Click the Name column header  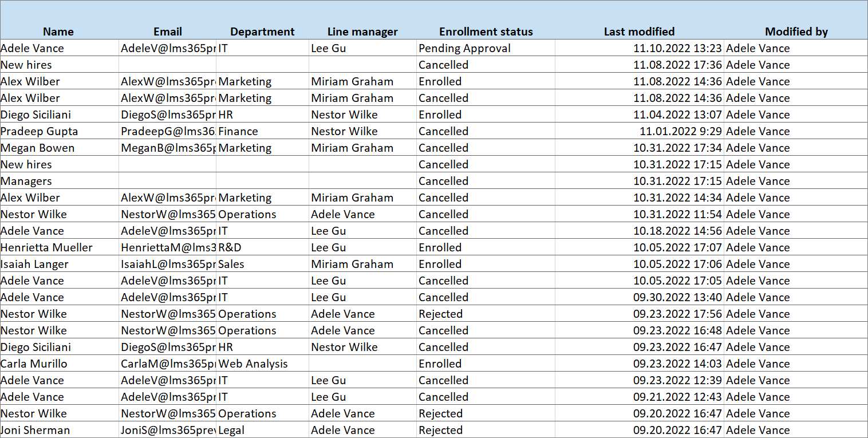point(58,31)
